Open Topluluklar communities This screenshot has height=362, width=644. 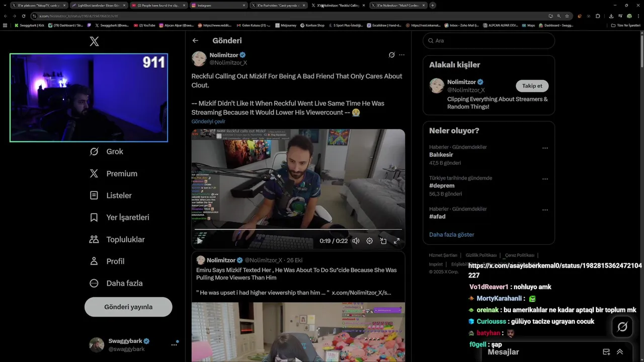(117, 239)
